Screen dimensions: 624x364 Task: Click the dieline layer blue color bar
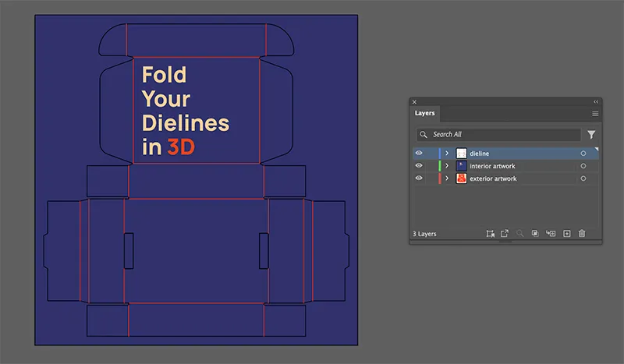[x=440, y=153]
